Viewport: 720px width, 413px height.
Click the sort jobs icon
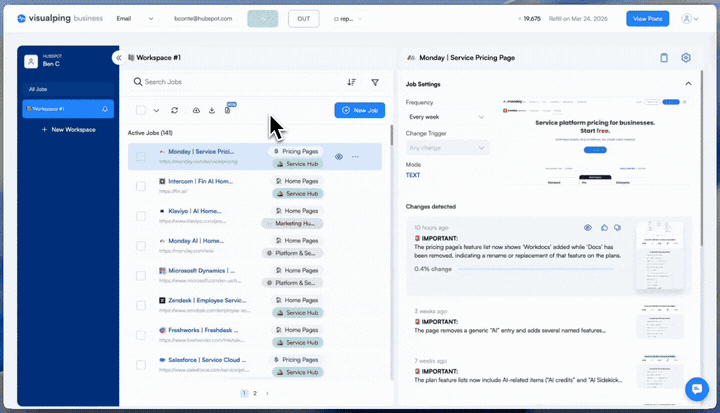point(351,82)
